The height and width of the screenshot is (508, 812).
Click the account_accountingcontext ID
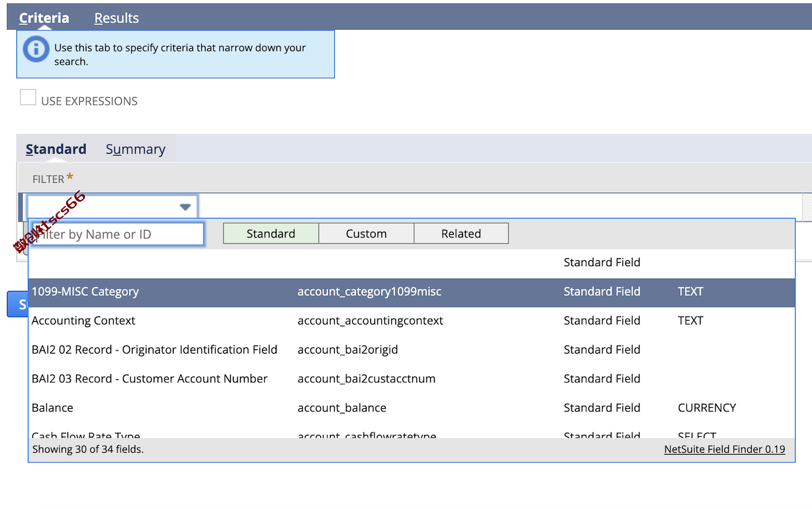click(370, 321)
